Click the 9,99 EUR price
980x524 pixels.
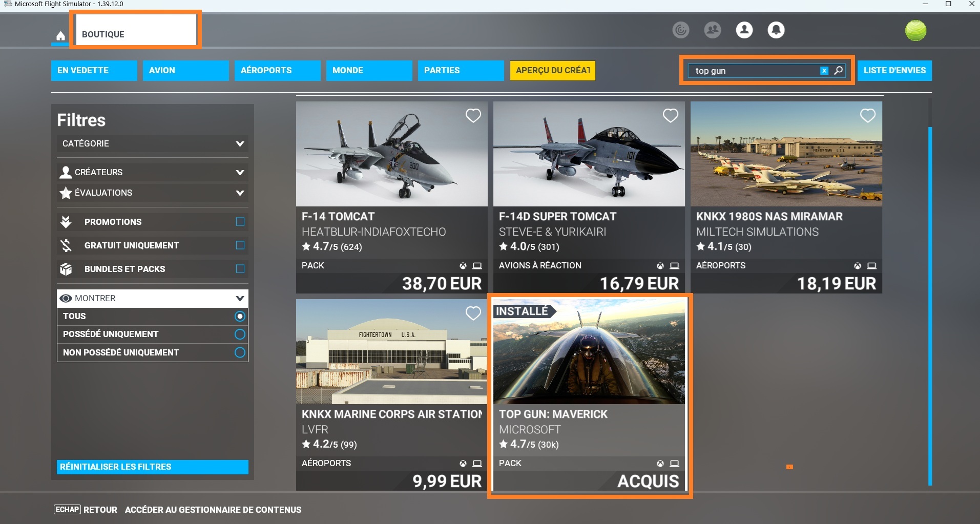click(447, 481)
